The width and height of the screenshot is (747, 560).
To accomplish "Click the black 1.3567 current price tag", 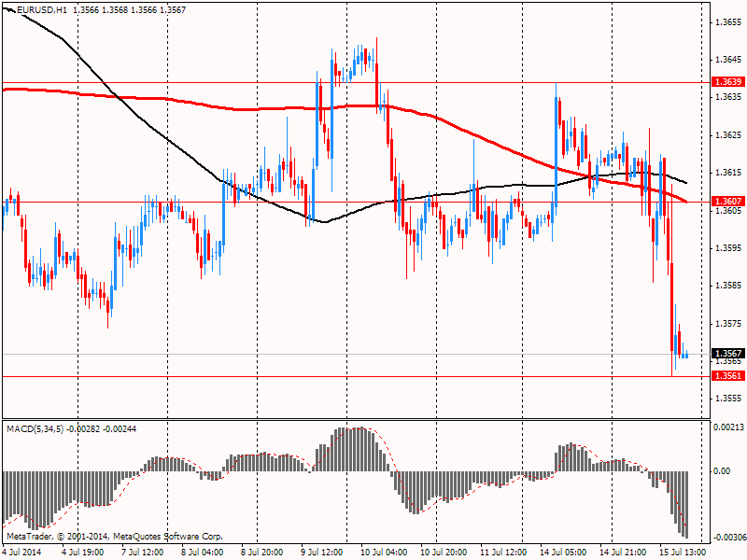I will point(726,354).
